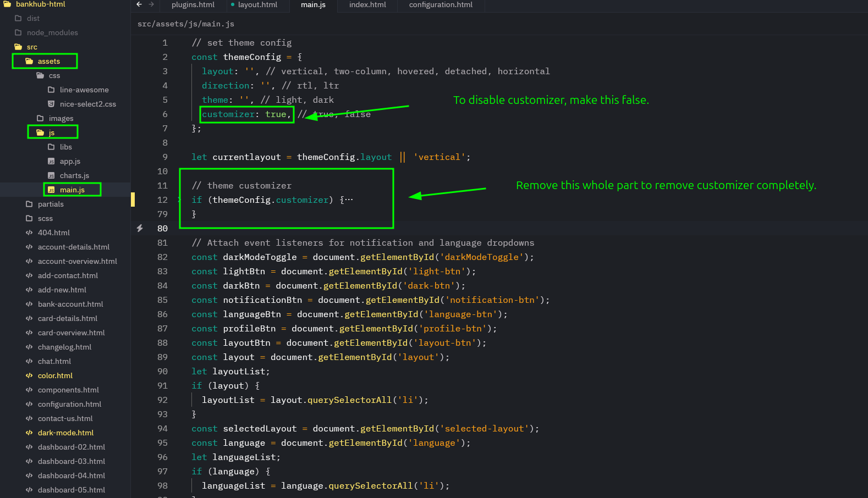Viewport: 868px width, 498px height.
Task: Click the lightning bolt icon in gutter
Action: click(140, 228)
